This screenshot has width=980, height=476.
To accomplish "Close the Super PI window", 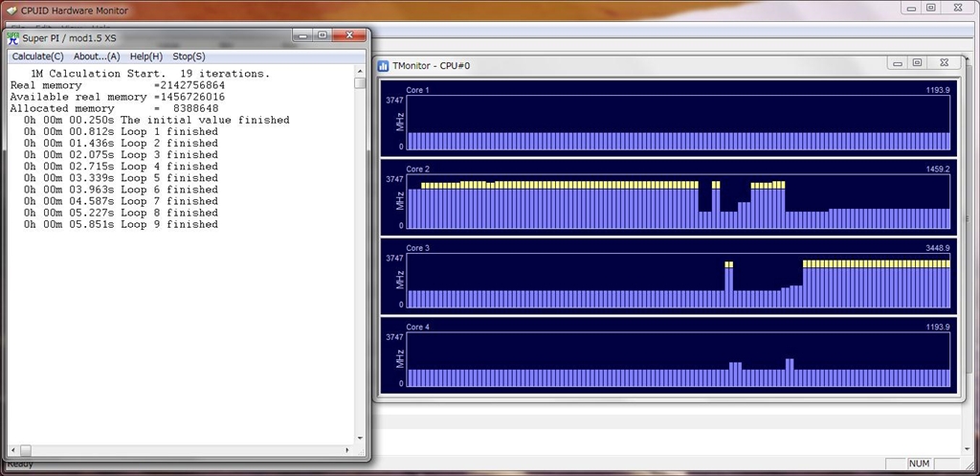I will 349,35.
